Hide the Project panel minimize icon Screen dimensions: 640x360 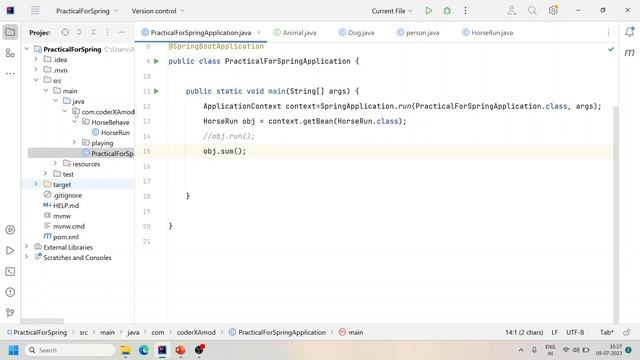tap(122, 32)
